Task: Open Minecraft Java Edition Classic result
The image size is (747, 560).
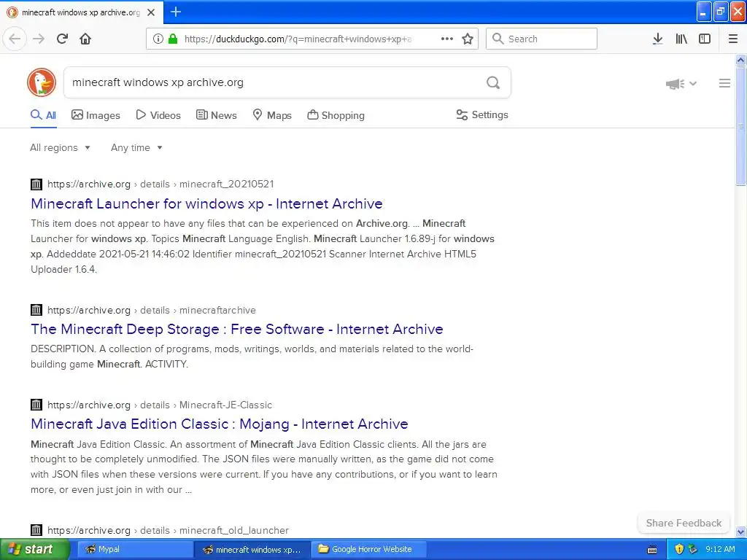Action: pos(219,424)
